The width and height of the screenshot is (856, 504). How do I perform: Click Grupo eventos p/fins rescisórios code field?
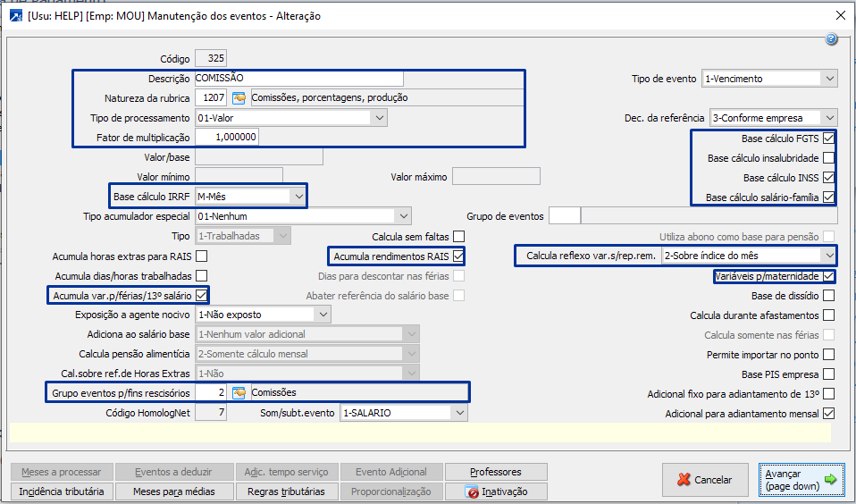(x=211, y=392)
